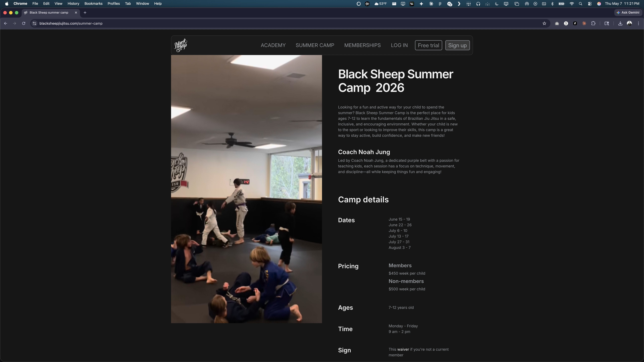Open the Extensions puzzle piece menu
644x362 pixels.
pyautogui.click(x=593, y=24)
